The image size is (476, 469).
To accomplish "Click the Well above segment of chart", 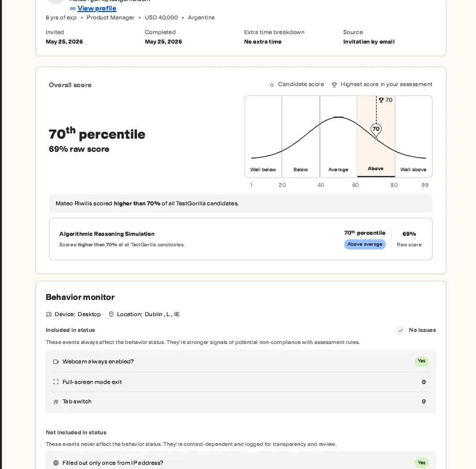I will click(414, 137).
